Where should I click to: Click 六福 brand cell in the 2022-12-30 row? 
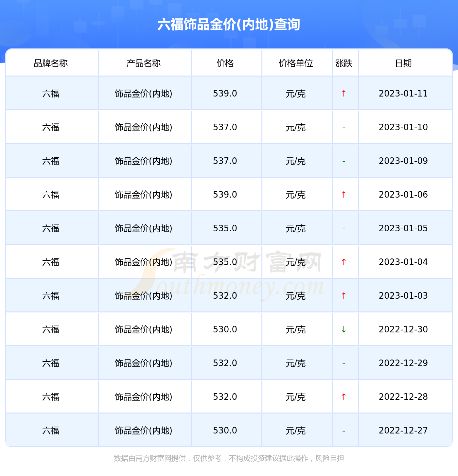(x=51, y=330)
